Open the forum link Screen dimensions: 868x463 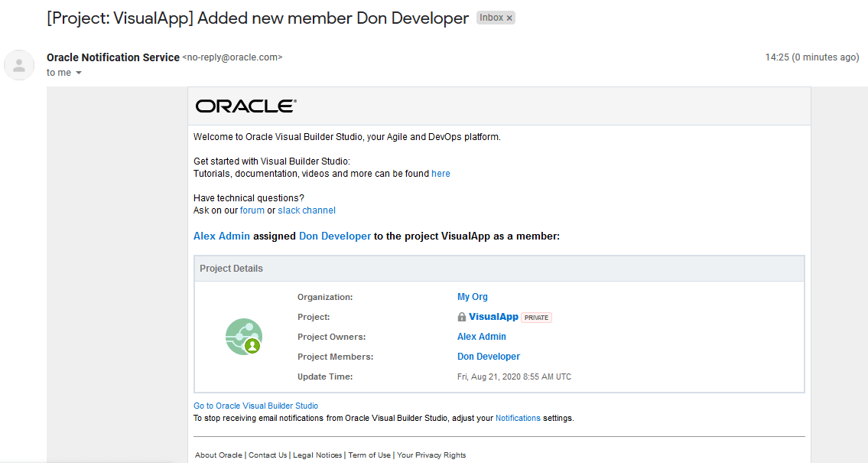[x=252, y=210]
